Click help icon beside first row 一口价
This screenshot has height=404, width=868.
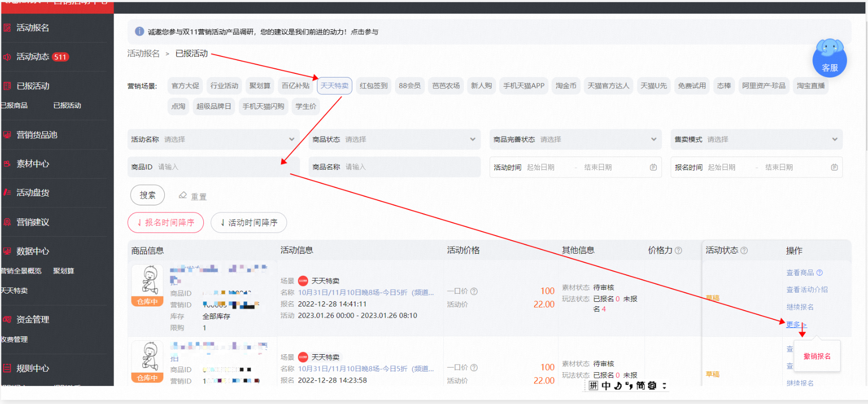tap(474, 291)
